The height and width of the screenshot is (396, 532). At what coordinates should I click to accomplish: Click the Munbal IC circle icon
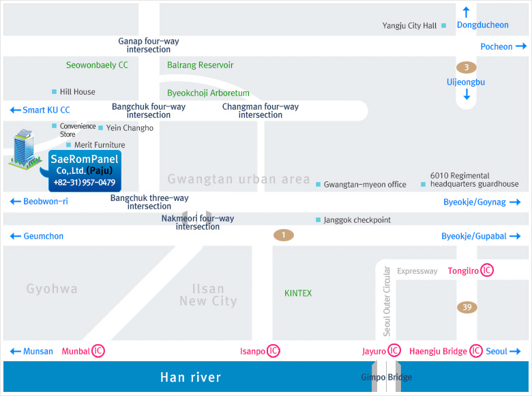[x=98, y=350]
